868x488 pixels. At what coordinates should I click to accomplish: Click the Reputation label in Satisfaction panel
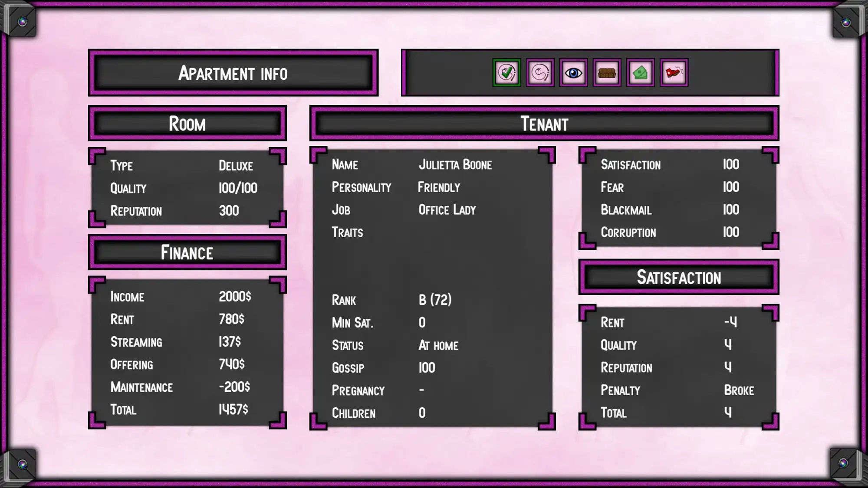click(x=626, y=368)
